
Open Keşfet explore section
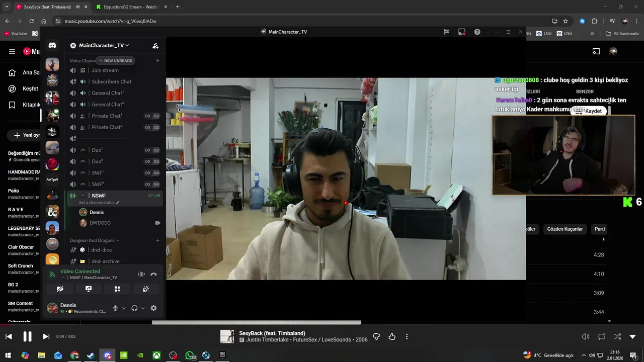(x=24, y=88)
